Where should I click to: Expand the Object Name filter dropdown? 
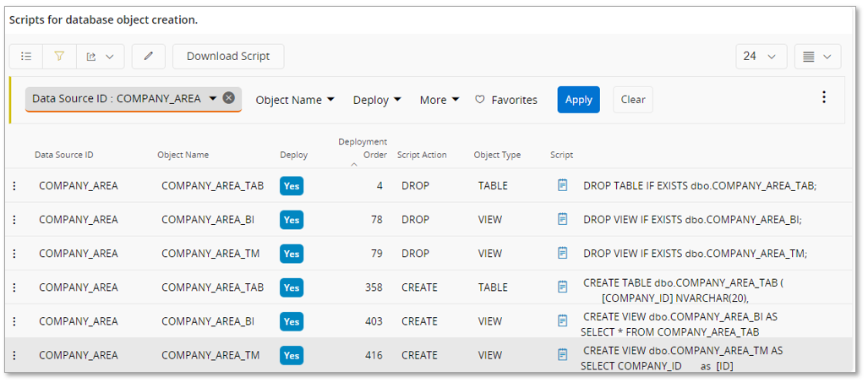pos(295,100)
